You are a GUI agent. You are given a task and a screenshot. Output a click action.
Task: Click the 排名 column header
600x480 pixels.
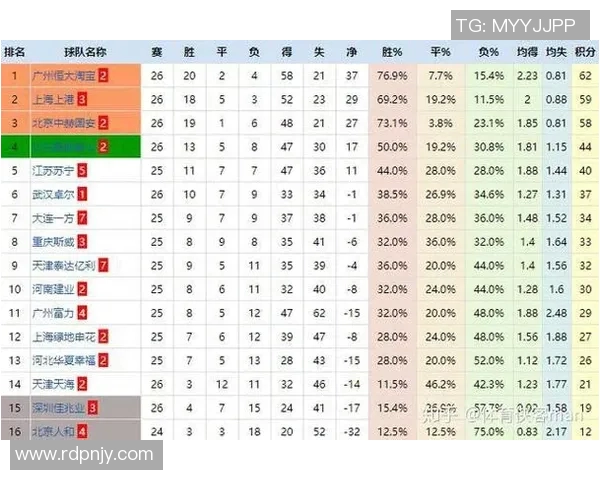tap(15, 52)
